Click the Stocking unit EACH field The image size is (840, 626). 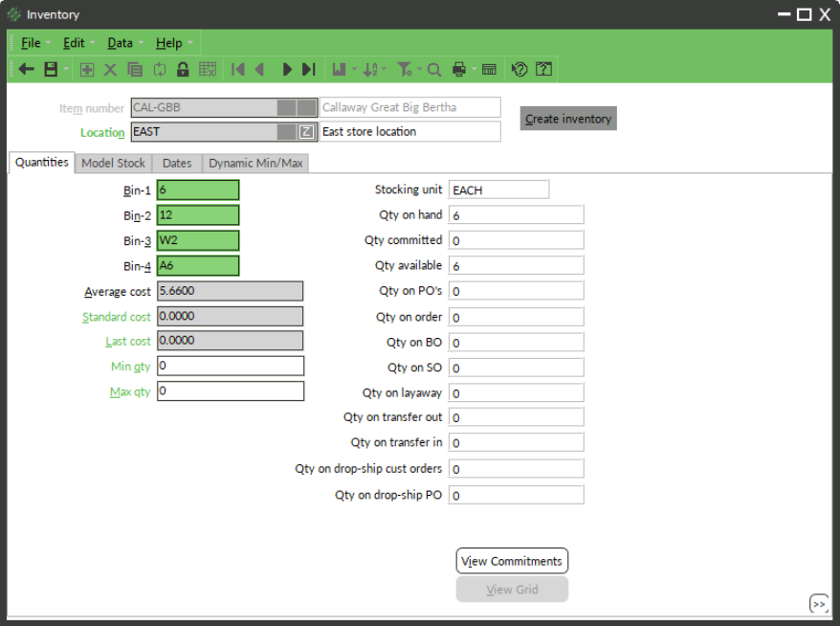coord(498,190)
